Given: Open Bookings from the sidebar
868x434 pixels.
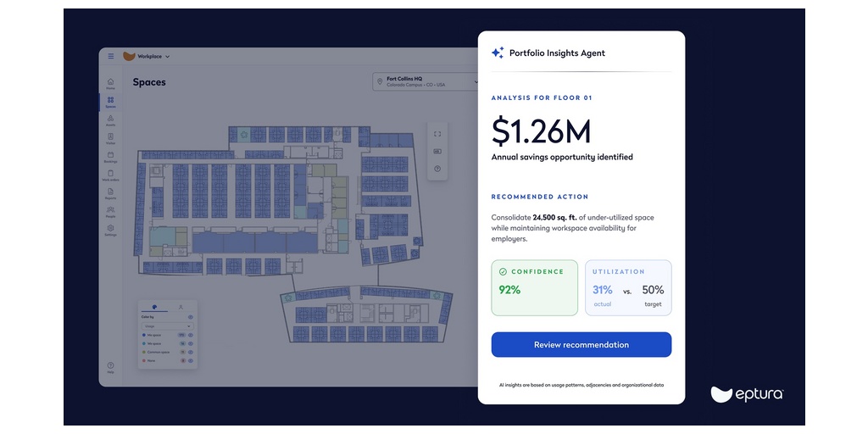Looking at the screenshot, I should 111,157.
